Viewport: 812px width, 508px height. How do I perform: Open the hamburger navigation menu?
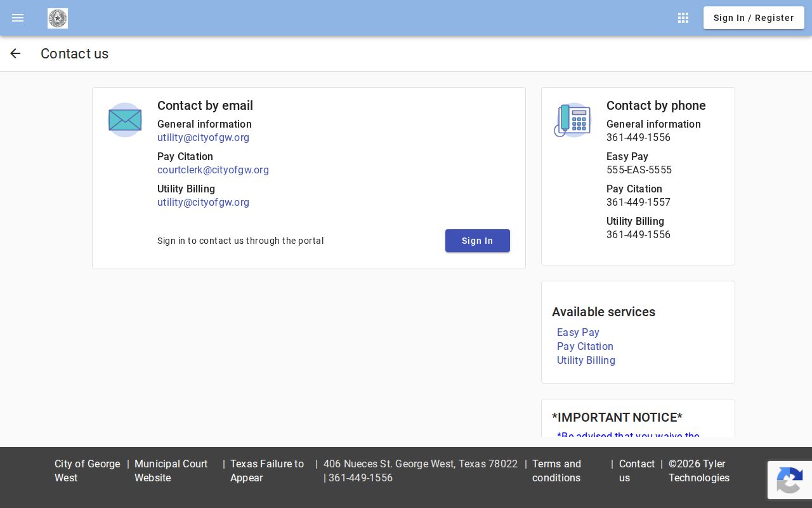pos(18,18)
